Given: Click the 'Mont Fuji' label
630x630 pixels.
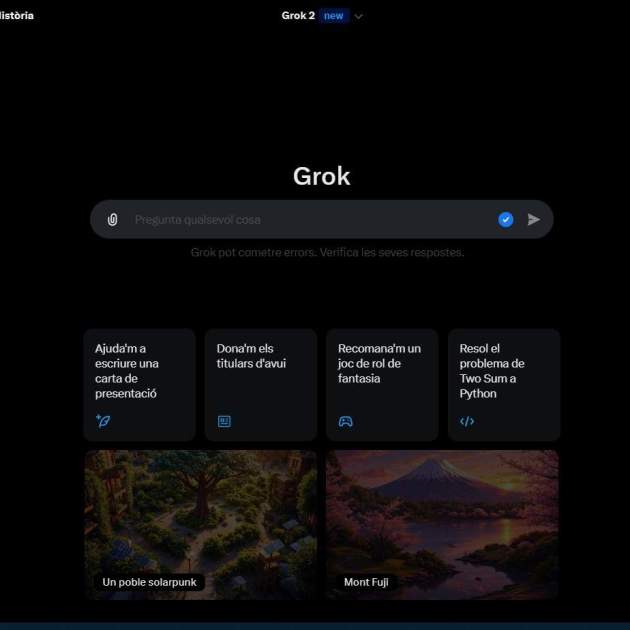Looking at the screenshot, I should coord(366,582).
